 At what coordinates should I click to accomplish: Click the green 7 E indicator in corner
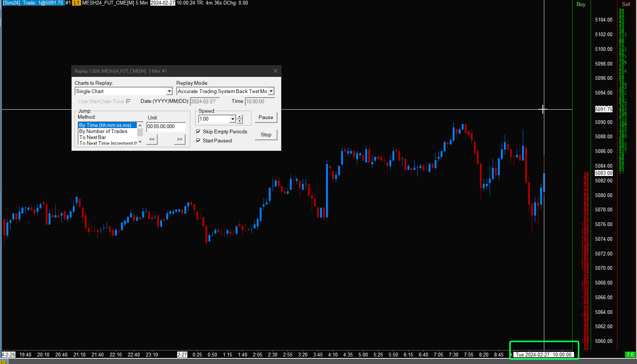coord(630,355)
